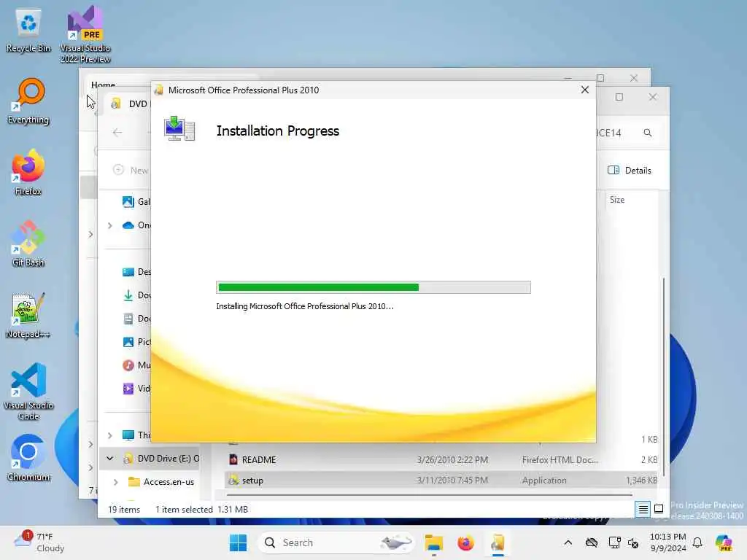Screen dimensions: 747x560
Task: Select OneDrive in the navigation pane
Action: pos(136,225)
